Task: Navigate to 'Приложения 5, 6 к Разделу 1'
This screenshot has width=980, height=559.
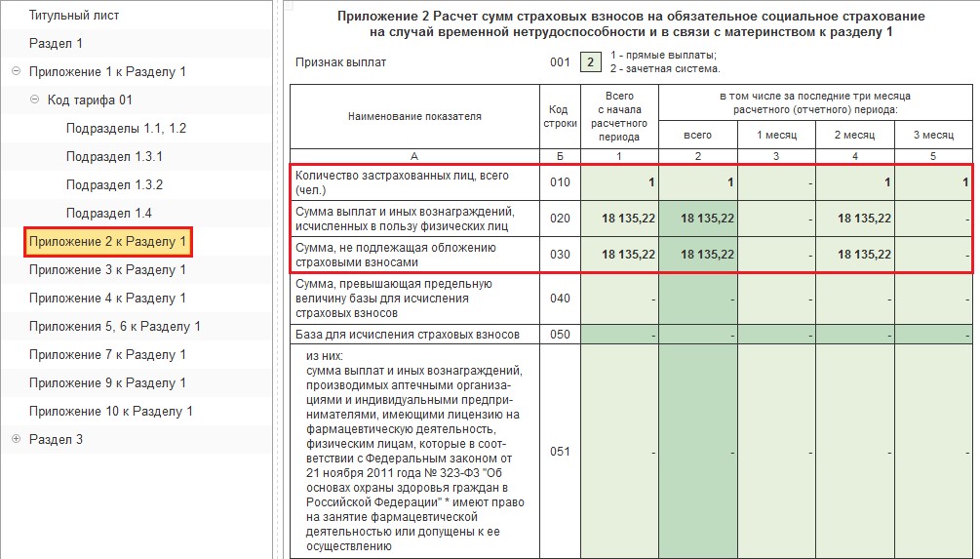Action: pos(114,326)
